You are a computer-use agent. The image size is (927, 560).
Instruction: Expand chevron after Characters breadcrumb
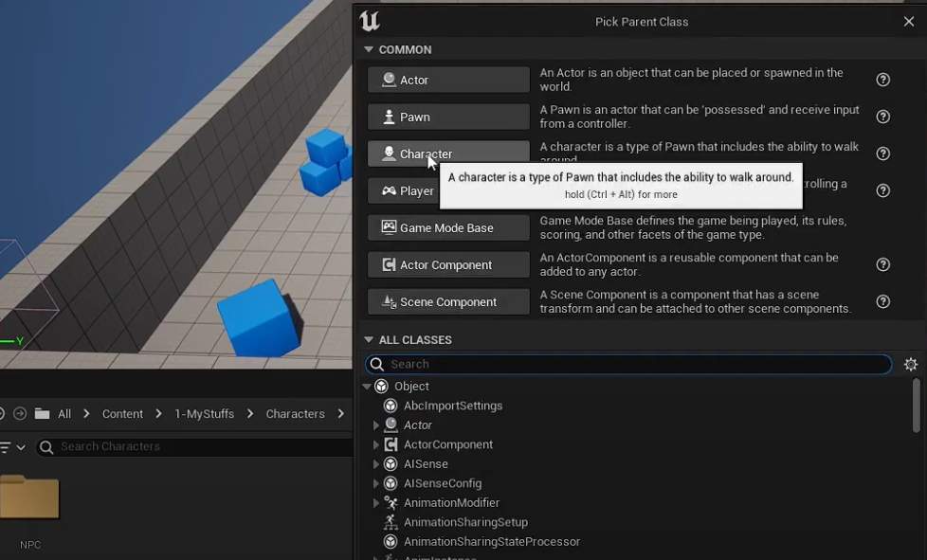pos(341,414)
